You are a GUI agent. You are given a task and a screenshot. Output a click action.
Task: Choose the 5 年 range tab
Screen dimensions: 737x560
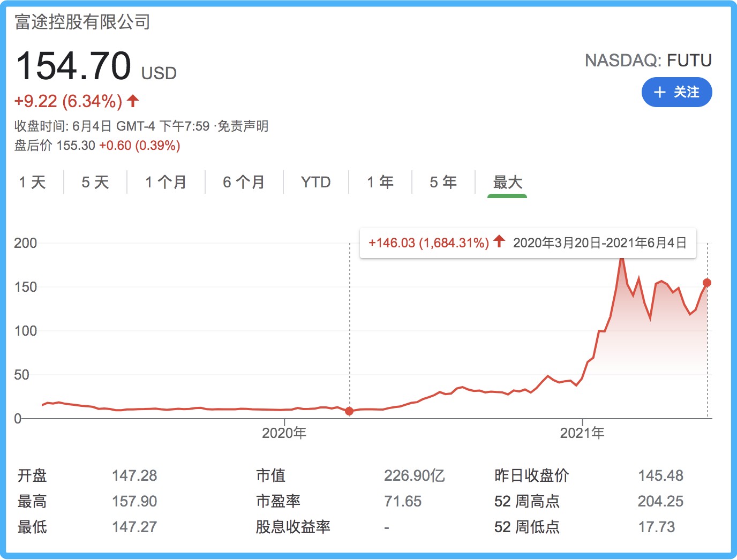[x=443, y=182]
